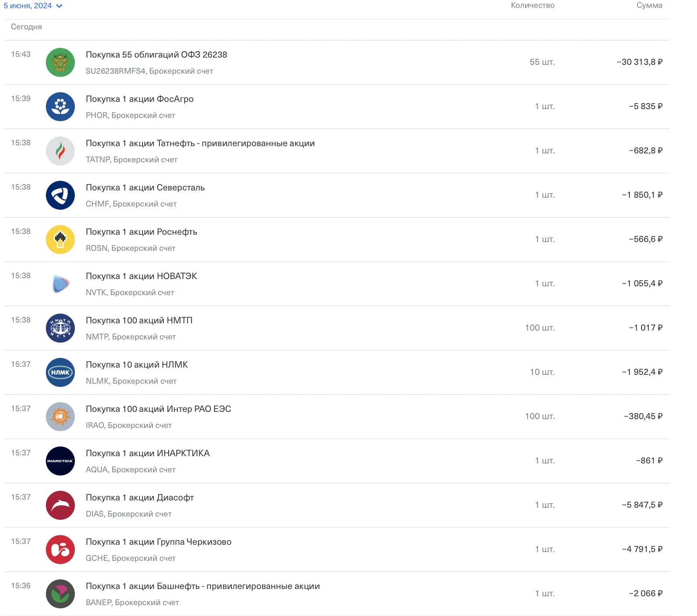Click the amount −4 791,5 ₽
This screenshot has height=616, width=697.
(642, 549)
